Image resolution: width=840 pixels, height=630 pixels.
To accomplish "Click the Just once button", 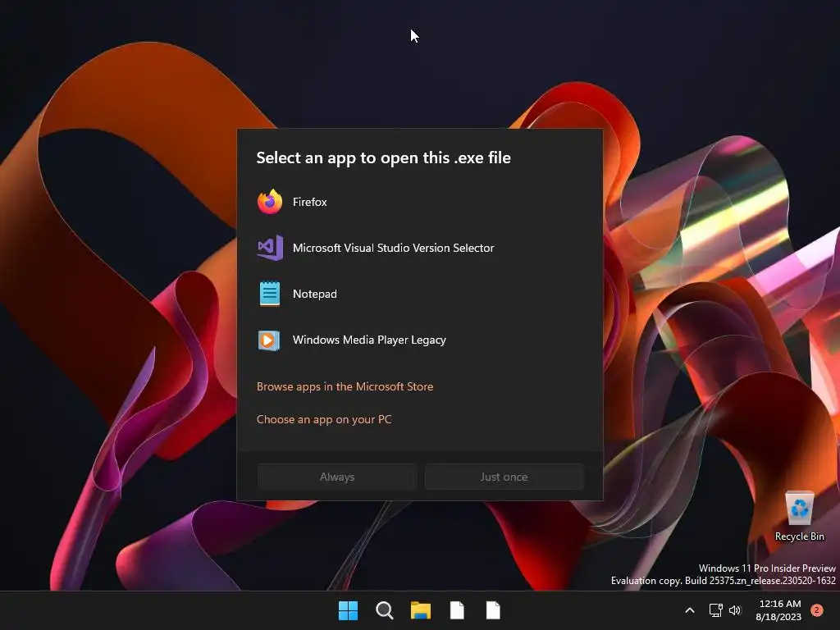I will 504,477.
